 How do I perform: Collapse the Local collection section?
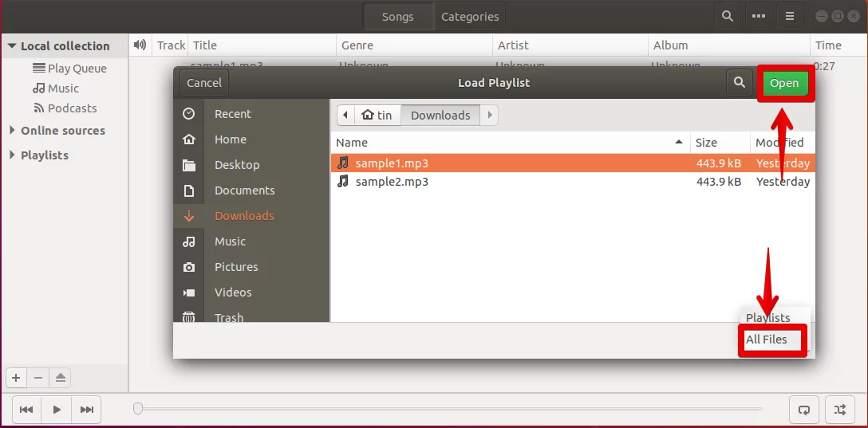pyautogui.click(x=12, y=46)
